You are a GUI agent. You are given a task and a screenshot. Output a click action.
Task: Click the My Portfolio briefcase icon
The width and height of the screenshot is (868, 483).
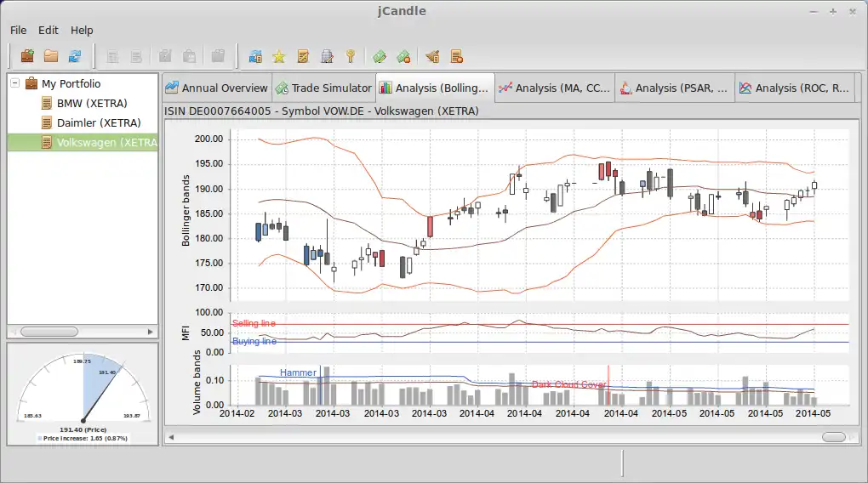31,83
